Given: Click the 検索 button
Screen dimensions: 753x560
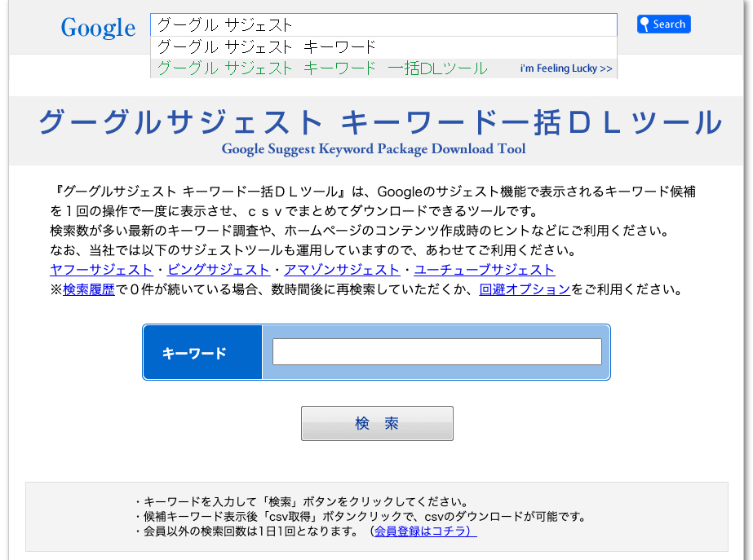Looking at the screenshot, I should [377, 423].
